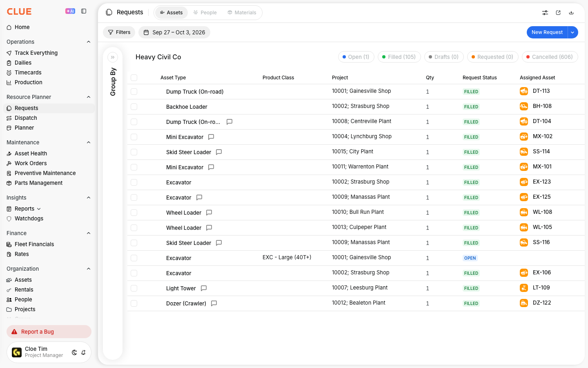Viewport: 588px width, 368px height.
Task: Click the DT-113 asset icon
Action: point(524,91)
